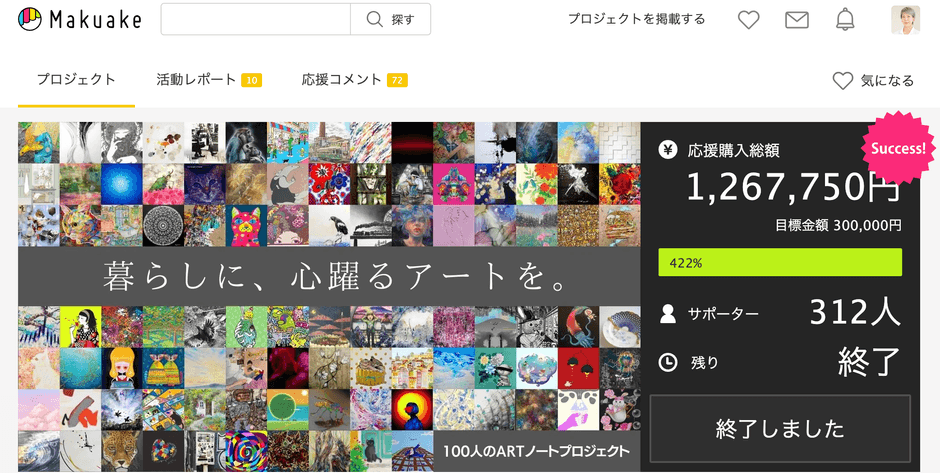Image resolution: width=940 pixels, height=473 pixels.
Task: Click the yen icon beside 応援購入総額
Action: click(668, 150)
